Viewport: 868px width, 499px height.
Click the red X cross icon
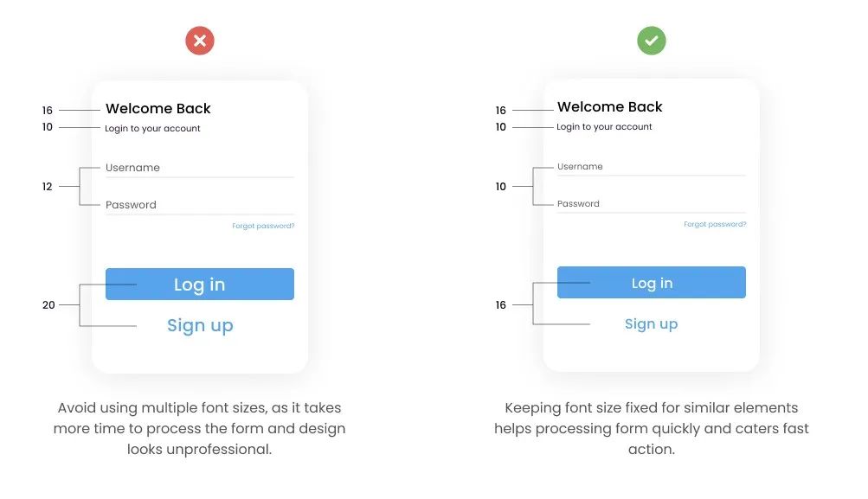(200, 41)
